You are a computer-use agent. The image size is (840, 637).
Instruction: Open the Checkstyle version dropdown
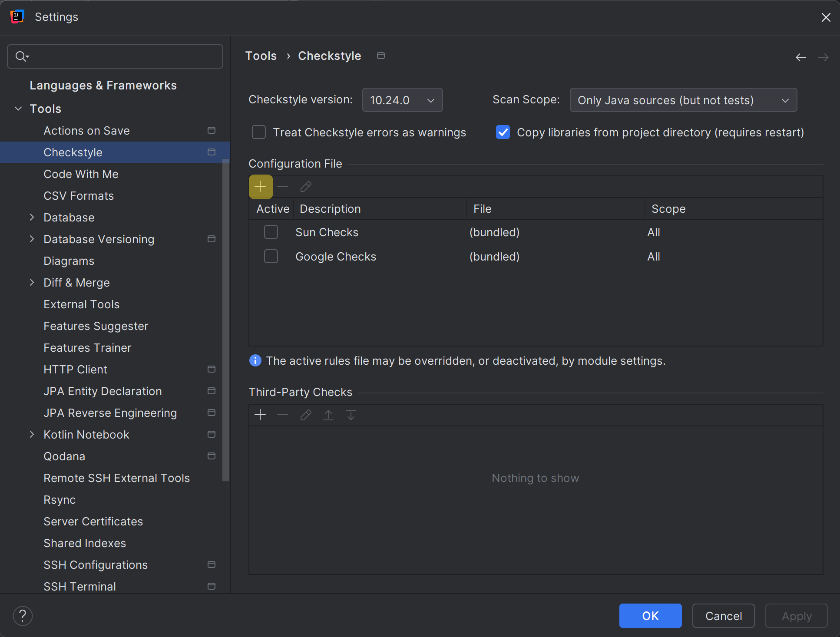403,100
